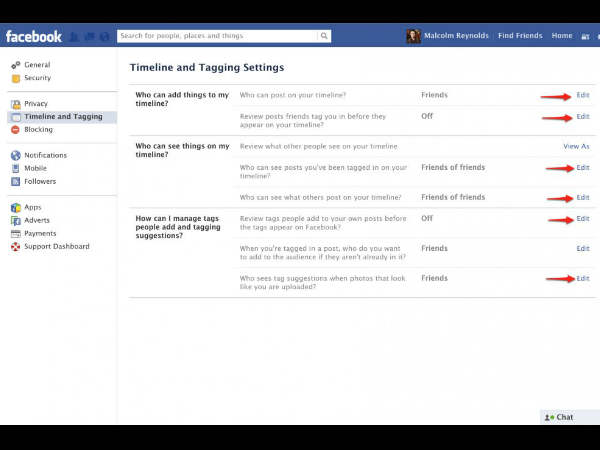600x450 pixels.
Task: Open Notifications settings in sidebar
Action: [x=46, y=155]
